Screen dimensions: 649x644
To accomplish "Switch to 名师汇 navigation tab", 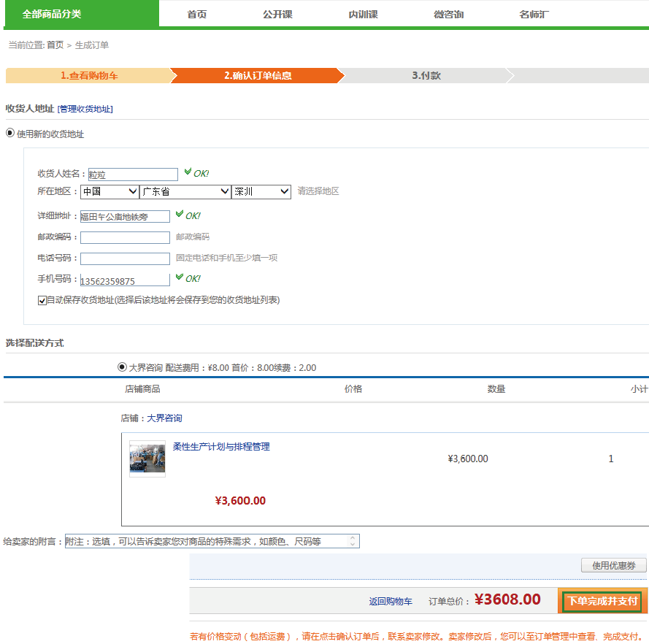I will pos(534,14).
